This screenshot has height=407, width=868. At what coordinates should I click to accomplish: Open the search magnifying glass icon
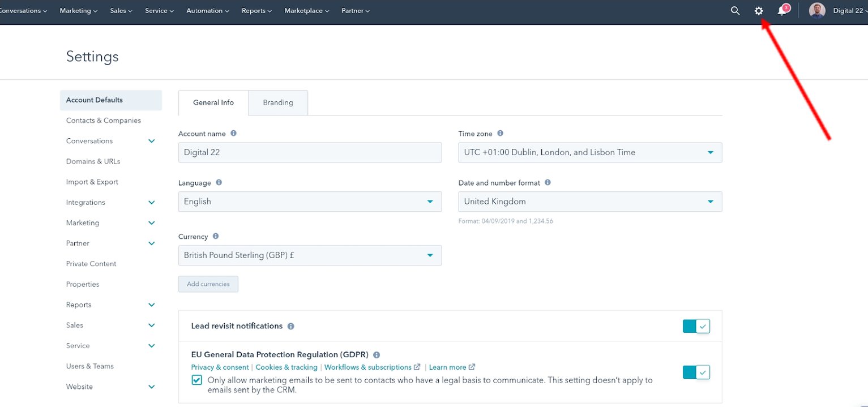(x=734, y=10)
